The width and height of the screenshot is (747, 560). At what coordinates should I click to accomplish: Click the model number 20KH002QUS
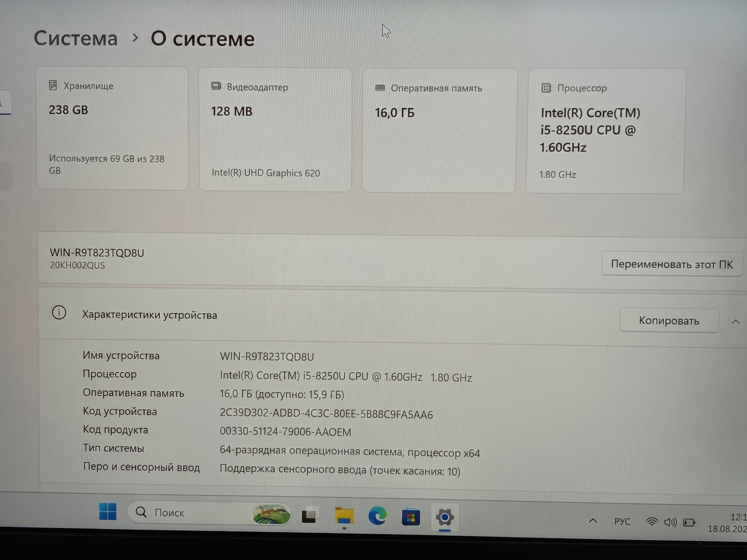pos(77,265)
